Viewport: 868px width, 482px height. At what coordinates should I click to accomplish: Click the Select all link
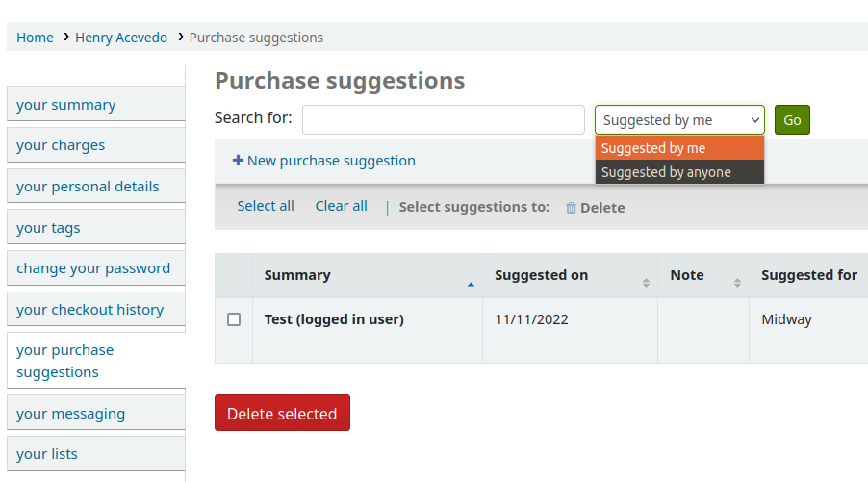pyautogui.click(x=266, y=206)
